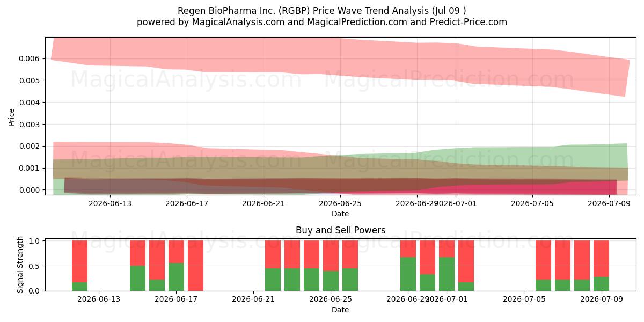Click the entirely red bar with no green segment
This screenshot has width=644, height=322.
pyautogui.click(x=195, y=266)
